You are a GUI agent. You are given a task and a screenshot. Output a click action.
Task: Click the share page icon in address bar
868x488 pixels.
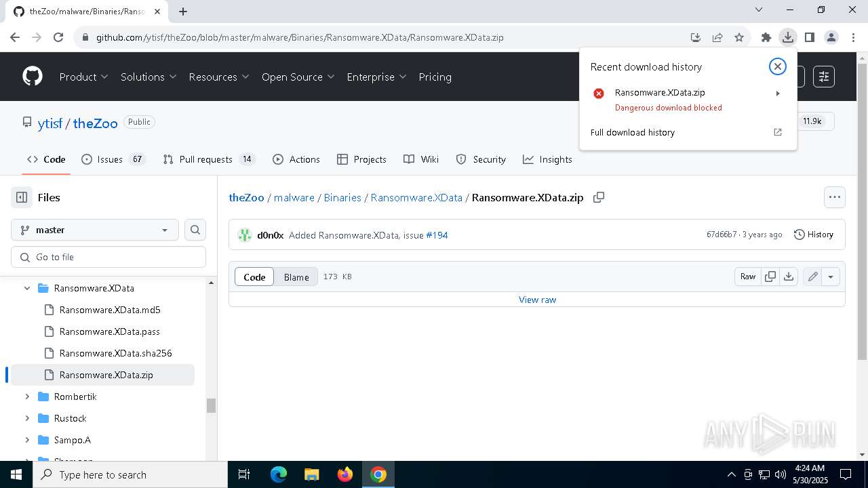point(717,37)
